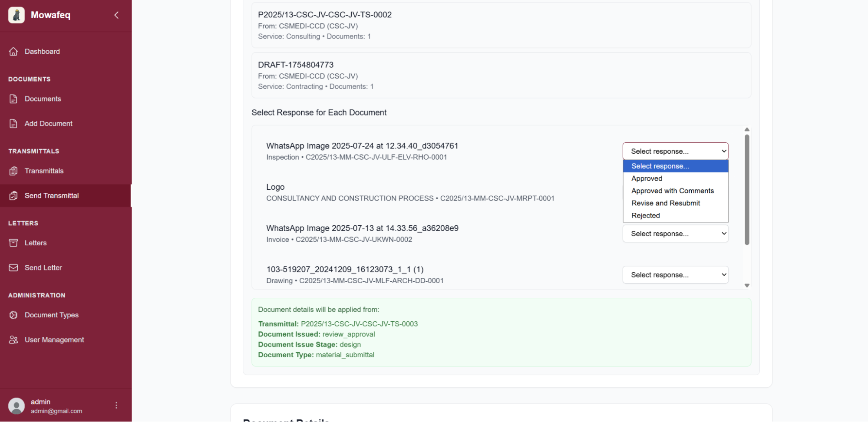Open response dropdown for the Drawing document
The width and height of the screenshot is (868, 422).
tap(675, 275)
